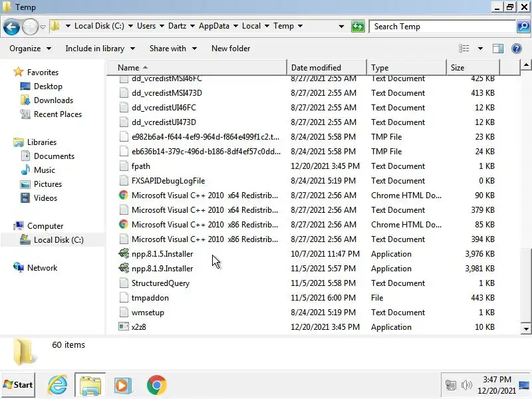The height and width of the screenshot is (399, 532).
Task: Click in the Search Temp field
Action: point(442,27)
